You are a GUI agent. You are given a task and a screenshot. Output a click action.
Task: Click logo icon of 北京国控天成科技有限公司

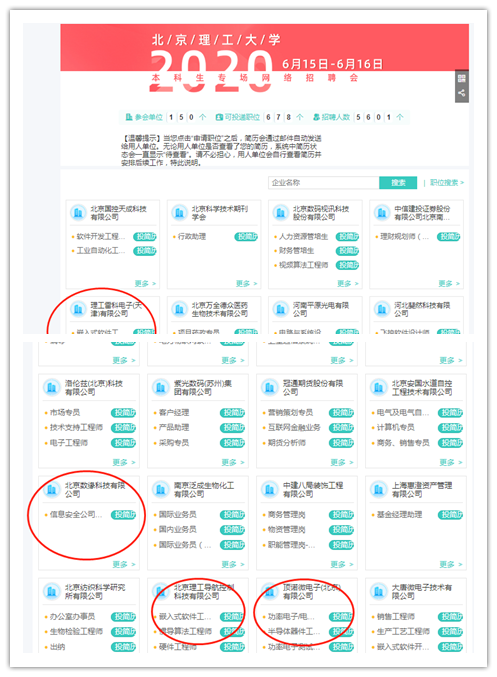coord(78,212)
